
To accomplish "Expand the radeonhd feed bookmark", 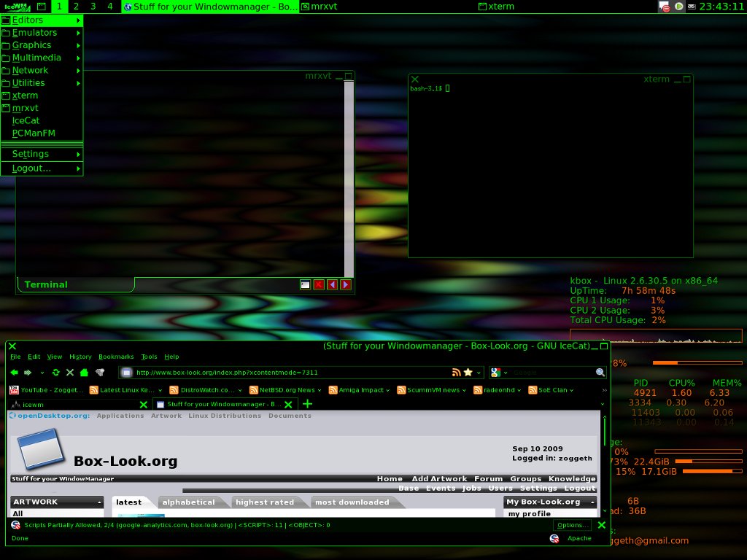I will click(519, 391).
